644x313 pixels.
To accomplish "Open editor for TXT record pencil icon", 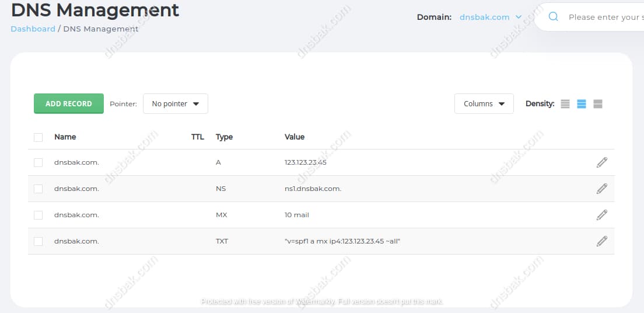I will pyautogui.click(x=602, y=241).
